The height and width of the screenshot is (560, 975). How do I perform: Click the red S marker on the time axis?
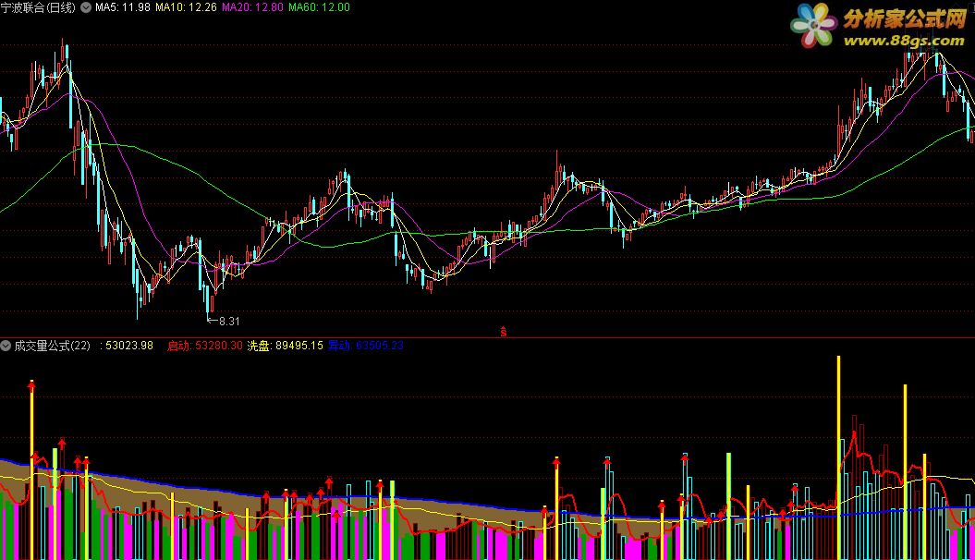coord(503,332)
